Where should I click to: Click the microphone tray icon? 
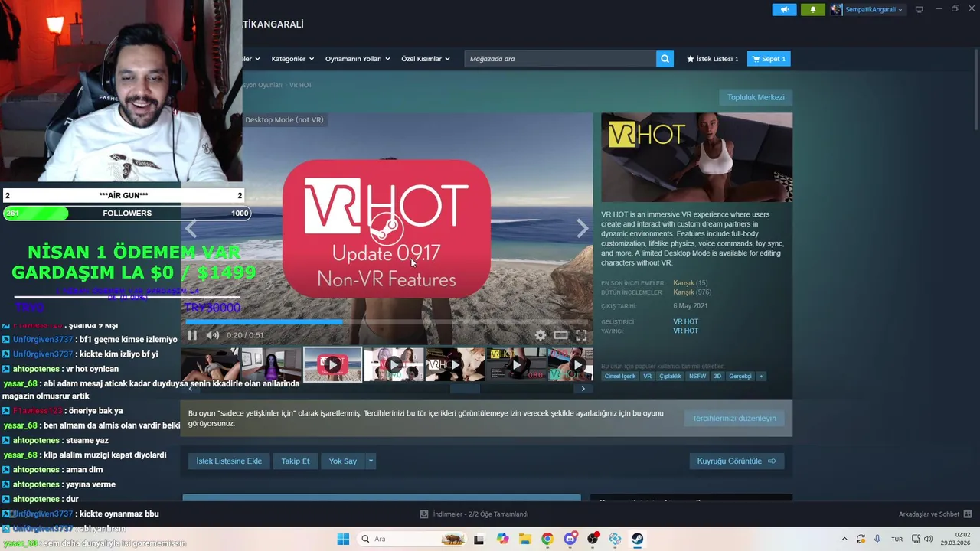(x=877, y=539)
